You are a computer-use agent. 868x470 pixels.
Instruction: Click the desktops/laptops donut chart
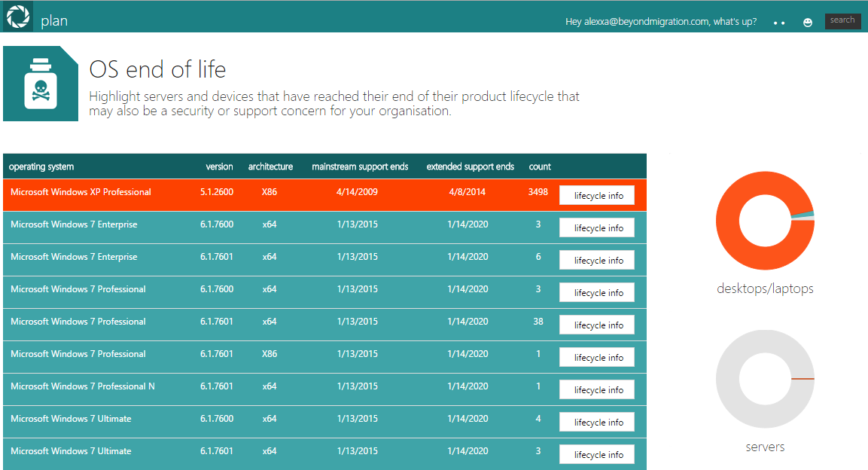(765, 221)
